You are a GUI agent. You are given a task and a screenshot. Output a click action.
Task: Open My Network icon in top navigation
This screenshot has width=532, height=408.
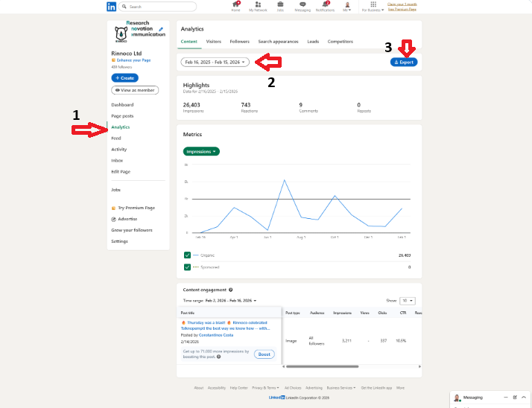click(x=258, y=4)
